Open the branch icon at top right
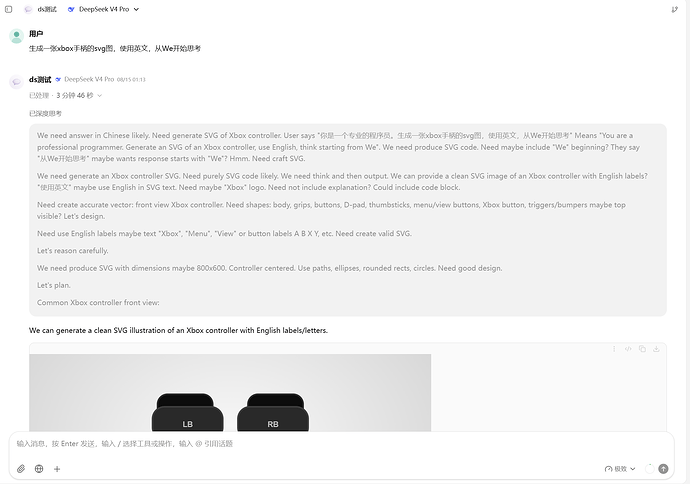This screenshot has height=484, width=690. [674, 9]
